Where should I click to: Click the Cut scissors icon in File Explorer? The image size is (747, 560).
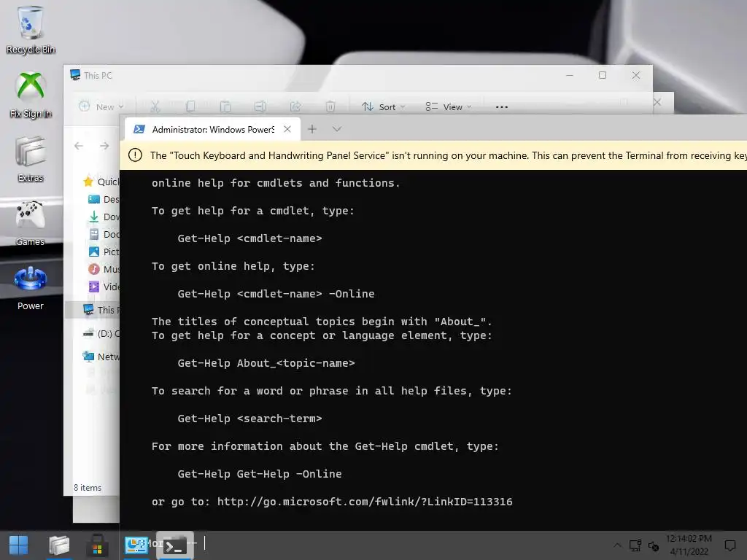155,106
